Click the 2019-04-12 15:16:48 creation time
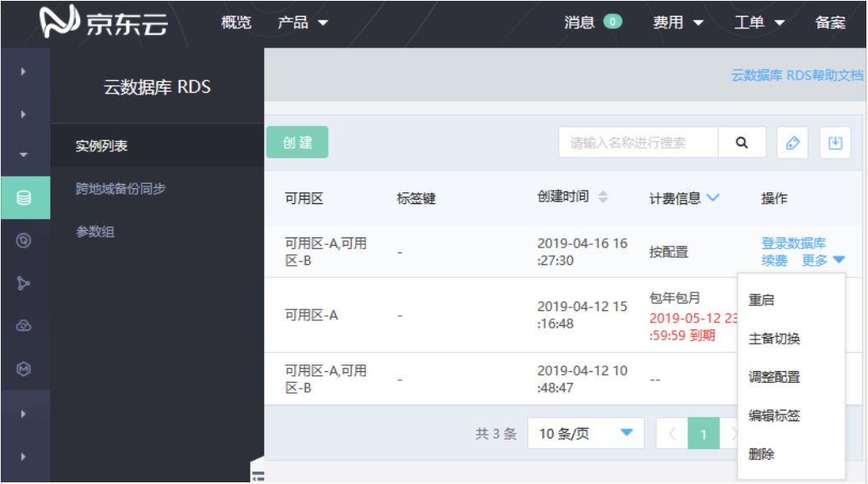The width and height of the screenshot is (868, 484). pos(582,314)
